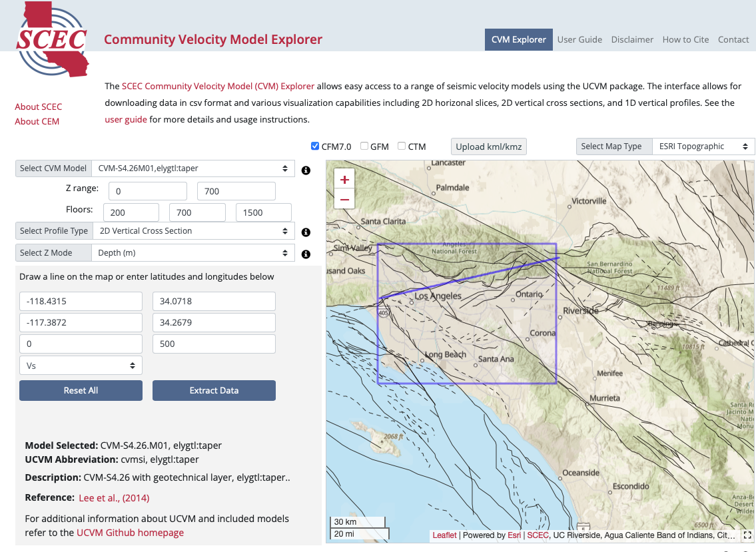Screen dimensions: 756x552
Task: Open the Select CVM Model dropdown
Action: point(192,168)
